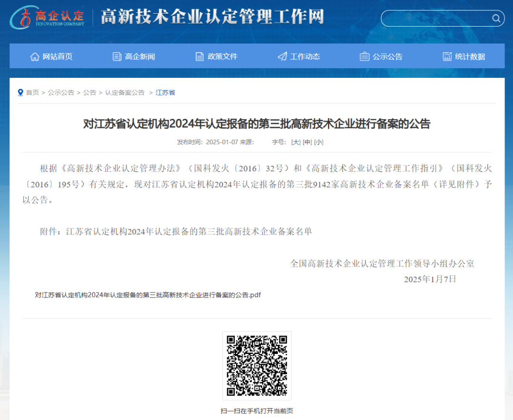This screenshot has height=420, width=513.
Task: Click the magnifier search icon
Action: pos(496,18)
